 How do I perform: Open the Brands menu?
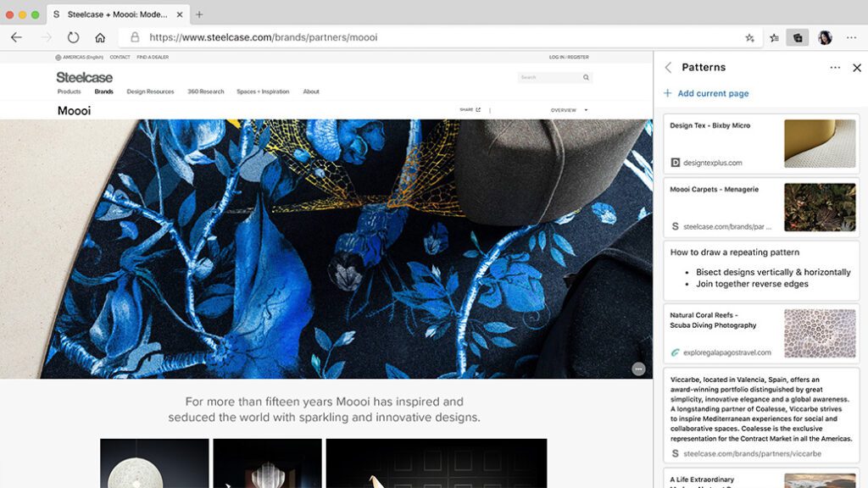point(103,91)
